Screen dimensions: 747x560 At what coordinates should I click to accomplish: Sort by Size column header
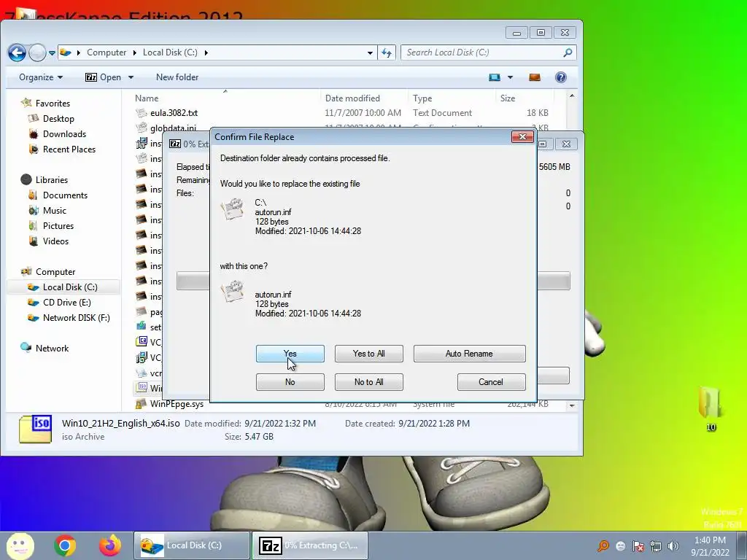(x=508, y=98)
